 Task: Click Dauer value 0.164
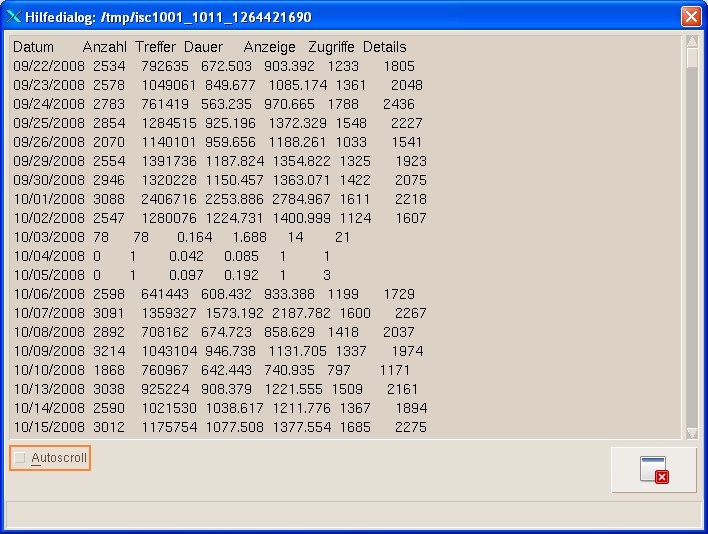195,237
